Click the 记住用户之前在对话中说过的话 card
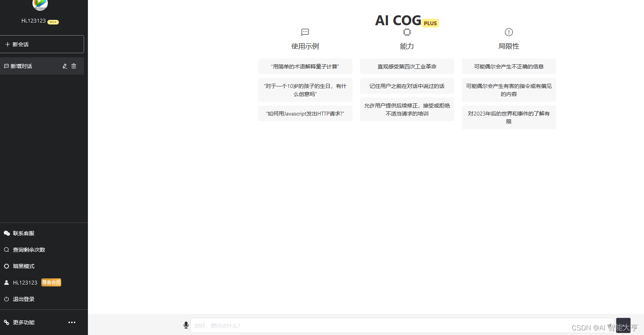The image size is (644, 335). 407,86
